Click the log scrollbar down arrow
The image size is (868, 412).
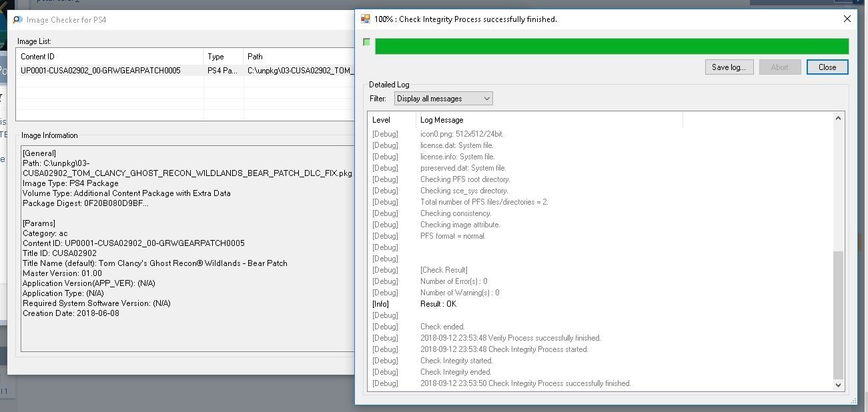click(x=839, y=385)
